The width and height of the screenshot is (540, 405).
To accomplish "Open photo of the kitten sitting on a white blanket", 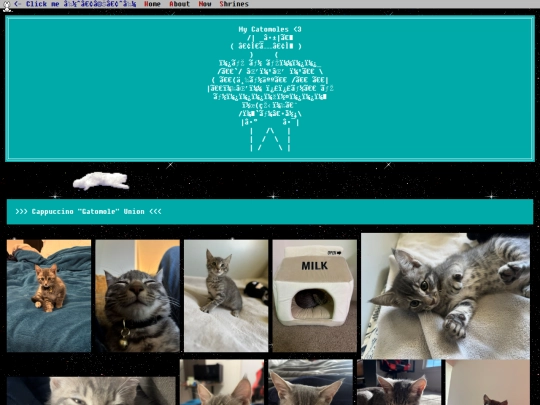I will pyautogui.click(x=226, y=296).
